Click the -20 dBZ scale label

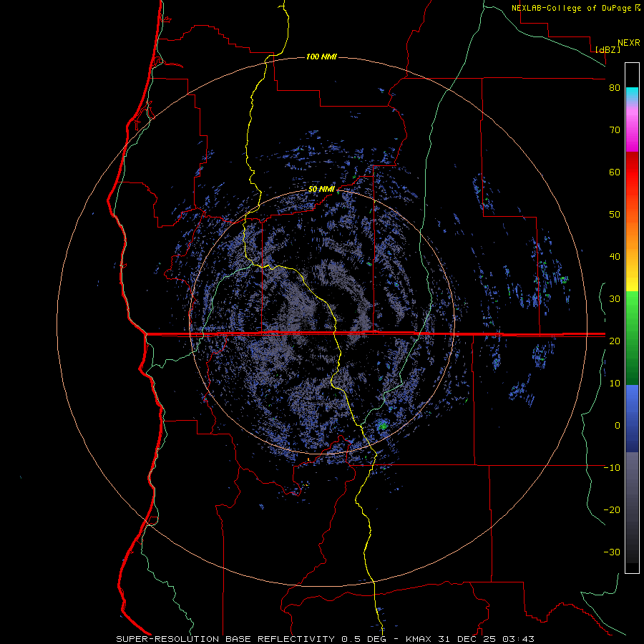click(612, 510)
